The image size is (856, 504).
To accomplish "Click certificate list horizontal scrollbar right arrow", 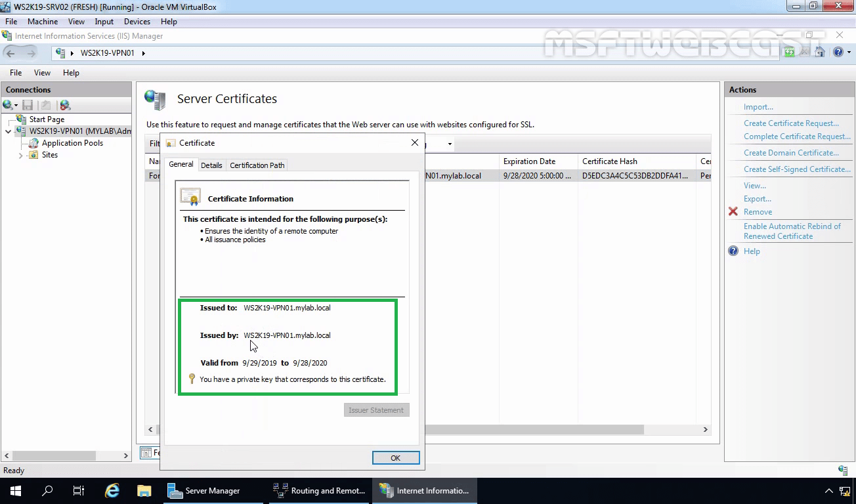I will (706, 429).
